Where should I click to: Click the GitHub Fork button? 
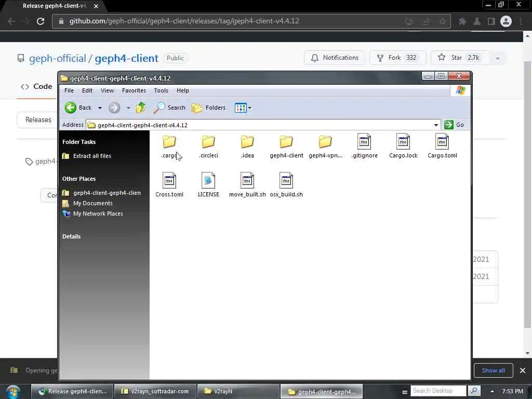click(397, 58)
